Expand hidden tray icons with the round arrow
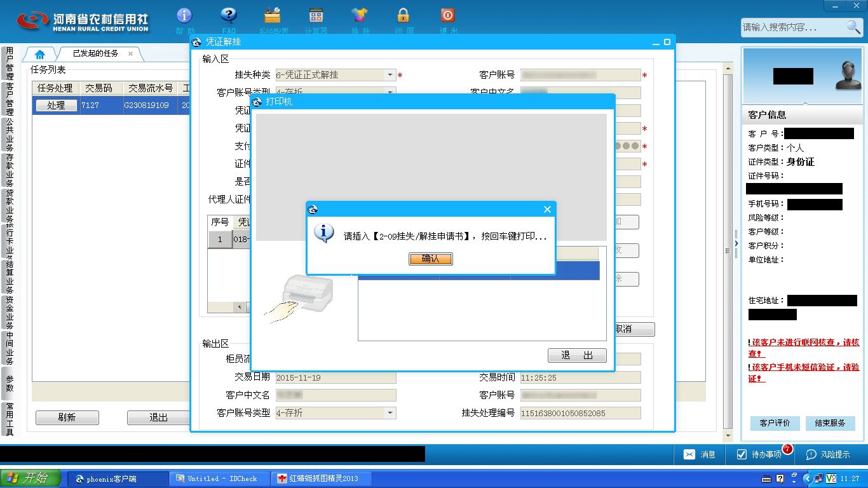This screenshot has height=488, width=868. pyautogui.click(x=808, y=478)
